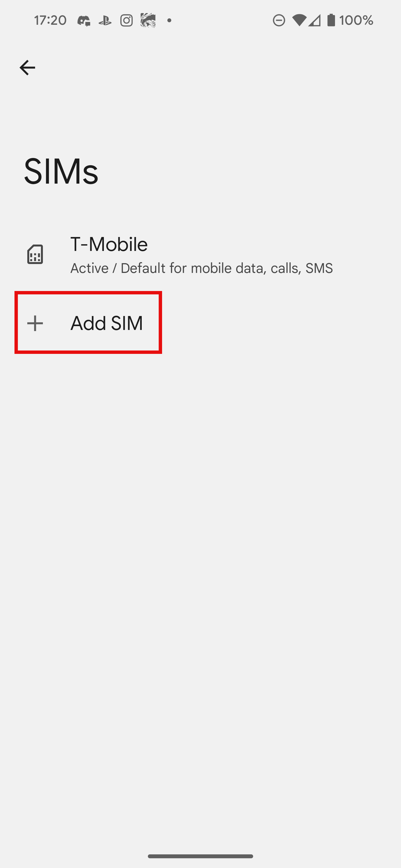Tap the plus icon beside Add SIM

click(x=35, y=324)
